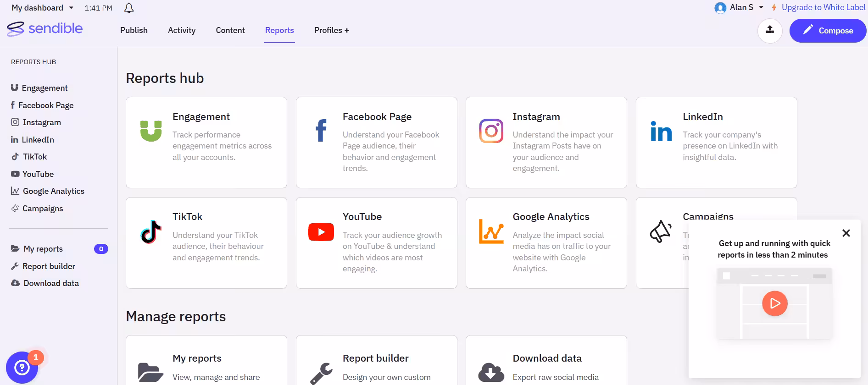This screenshot has height=385, width=868.
Task: Open the My reports card title
Action: tap(197, 358)
